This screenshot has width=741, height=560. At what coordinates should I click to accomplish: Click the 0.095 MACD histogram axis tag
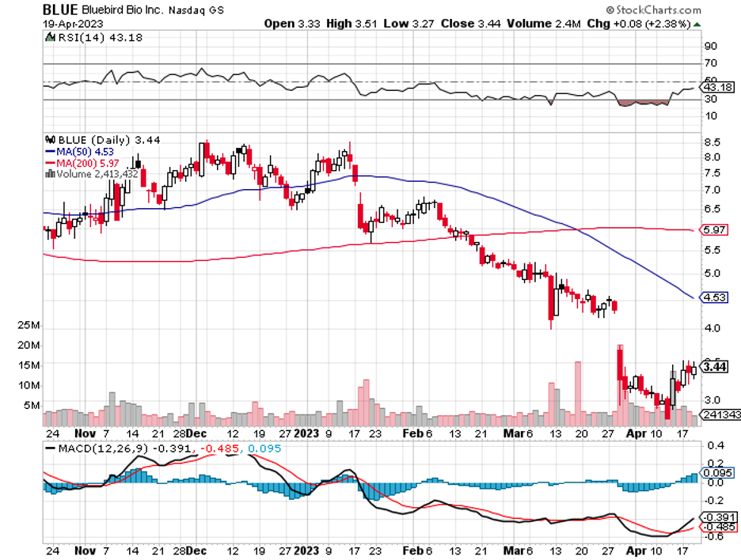718,473
